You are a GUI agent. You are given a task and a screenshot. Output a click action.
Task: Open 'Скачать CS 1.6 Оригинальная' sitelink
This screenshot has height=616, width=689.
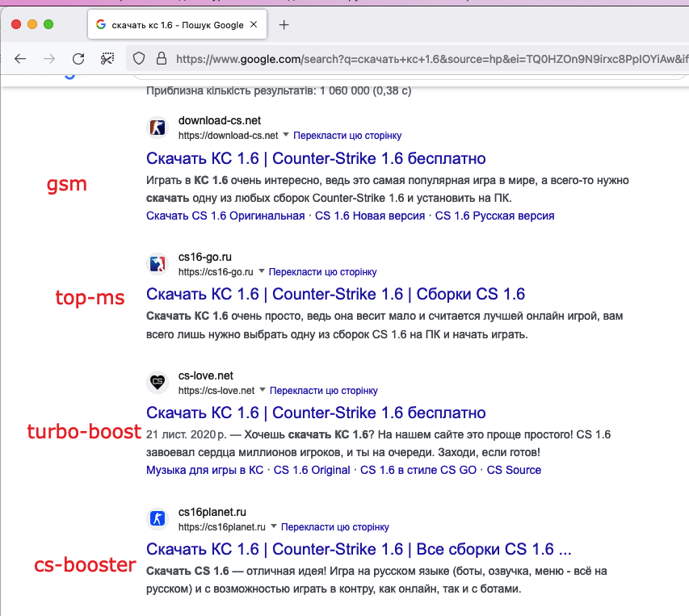pyautogui.click(x=225, y=216)
